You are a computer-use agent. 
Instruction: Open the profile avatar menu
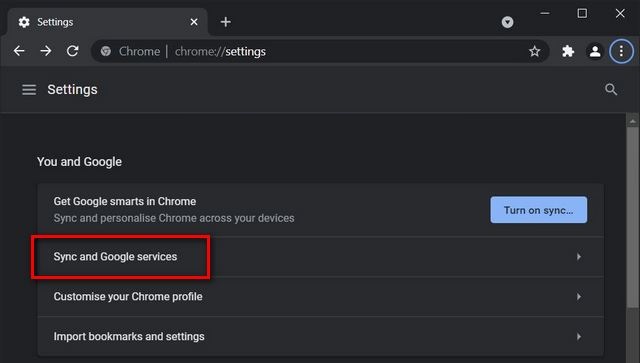click(x=595, y=51)
